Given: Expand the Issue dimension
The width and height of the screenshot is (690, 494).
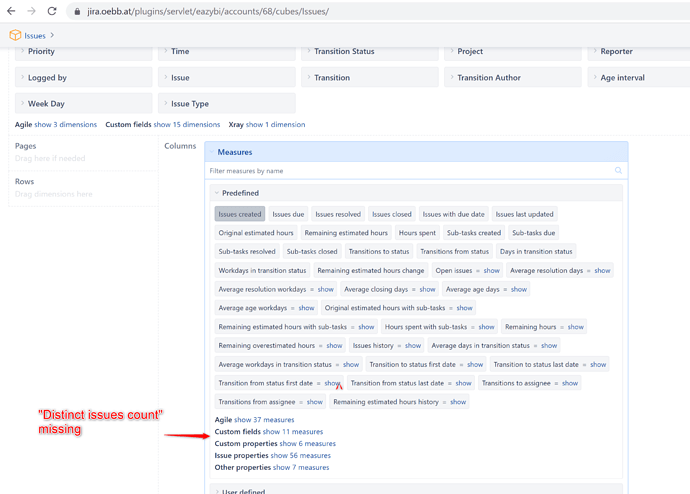Looking at the screenshot, I should tap(227, 77).
